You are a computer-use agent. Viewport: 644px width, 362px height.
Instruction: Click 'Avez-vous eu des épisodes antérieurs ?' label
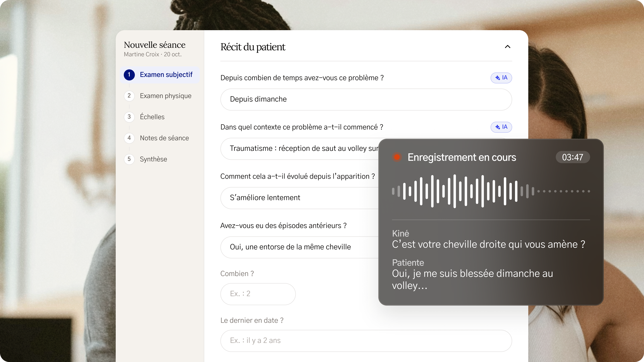point(283,226)
